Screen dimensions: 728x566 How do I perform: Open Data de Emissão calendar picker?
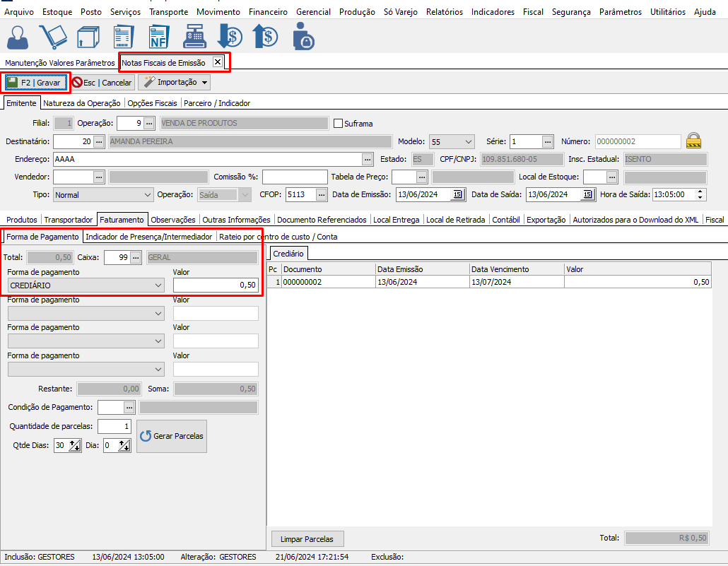point(457,194)
